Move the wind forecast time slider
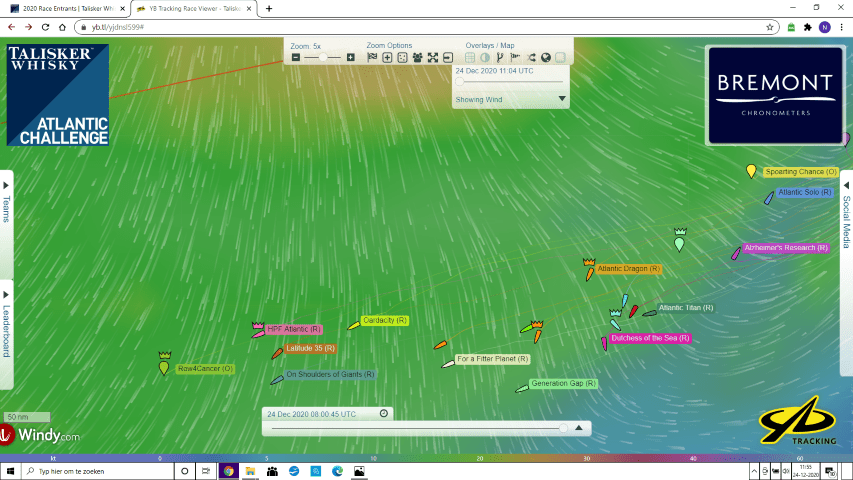Screen dimensions: 853x480 click(460, 82)
